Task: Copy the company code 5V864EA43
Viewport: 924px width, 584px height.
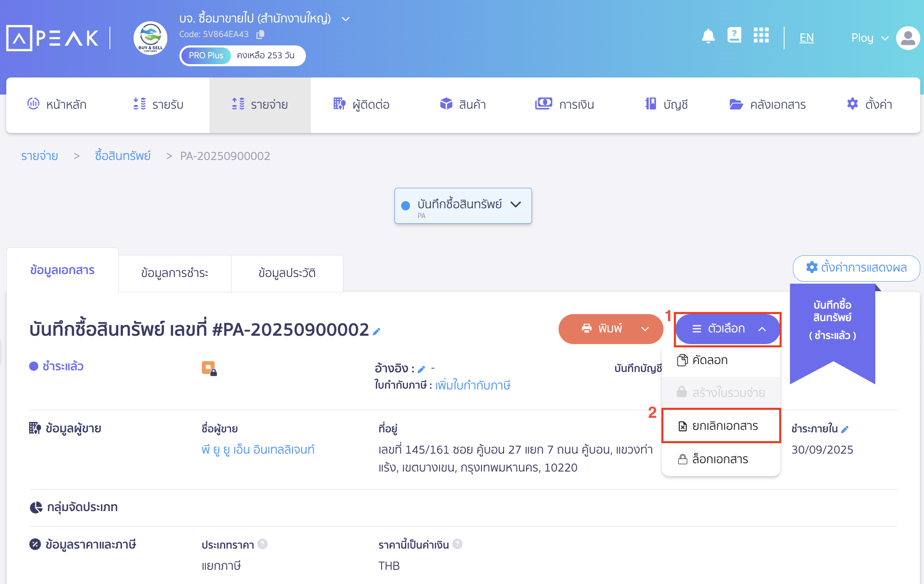Action: (261, 35)
